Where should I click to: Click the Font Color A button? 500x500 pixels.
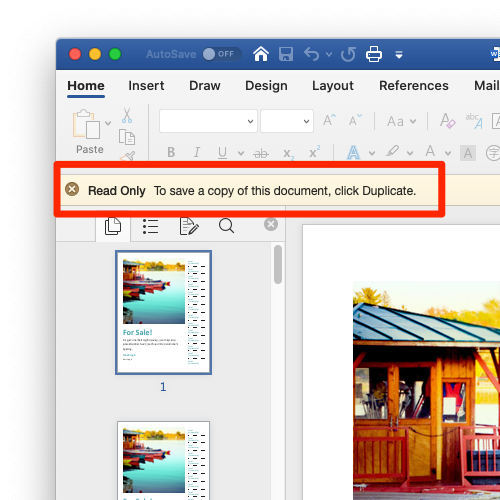point(430,152)
